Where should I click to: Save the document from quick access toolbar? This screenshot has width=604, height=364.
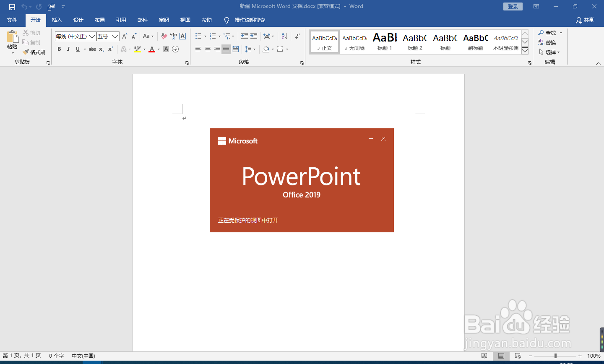[12, 7]
